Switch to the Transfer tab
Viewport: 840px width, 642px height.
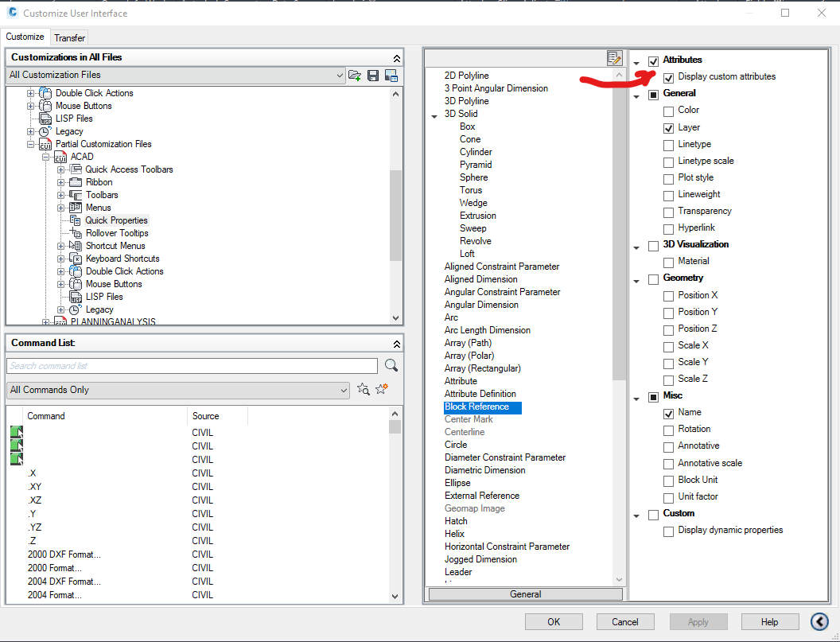pos(69,37)
